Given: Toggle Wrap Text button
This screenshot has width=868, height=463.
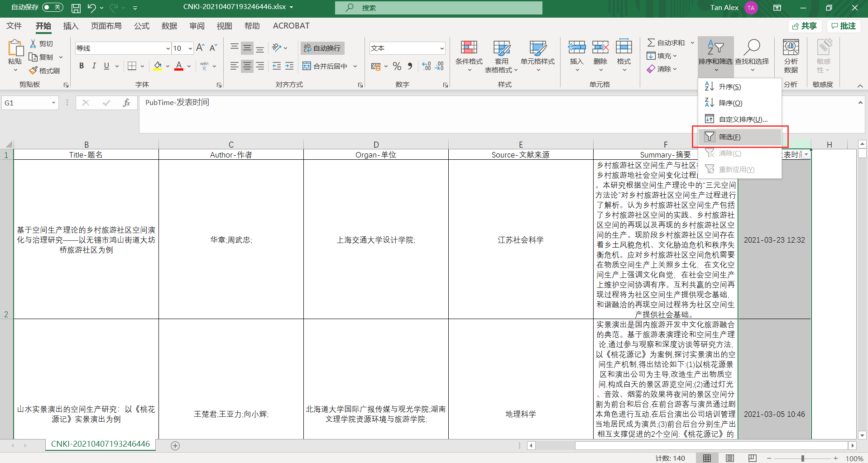Looking at the screenshot, I should tap(322, 48).
